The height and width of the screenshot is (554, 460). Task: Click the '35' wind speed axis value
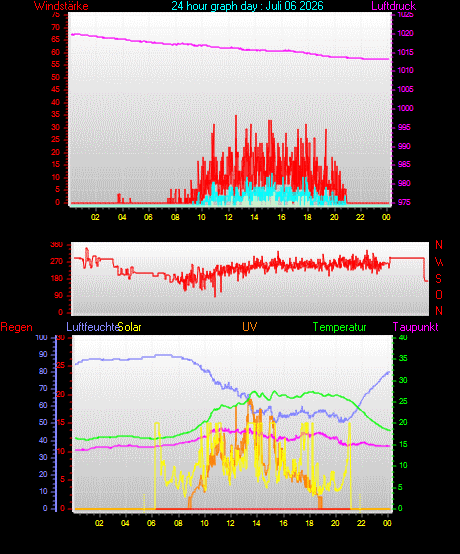(x=55, y=114)
